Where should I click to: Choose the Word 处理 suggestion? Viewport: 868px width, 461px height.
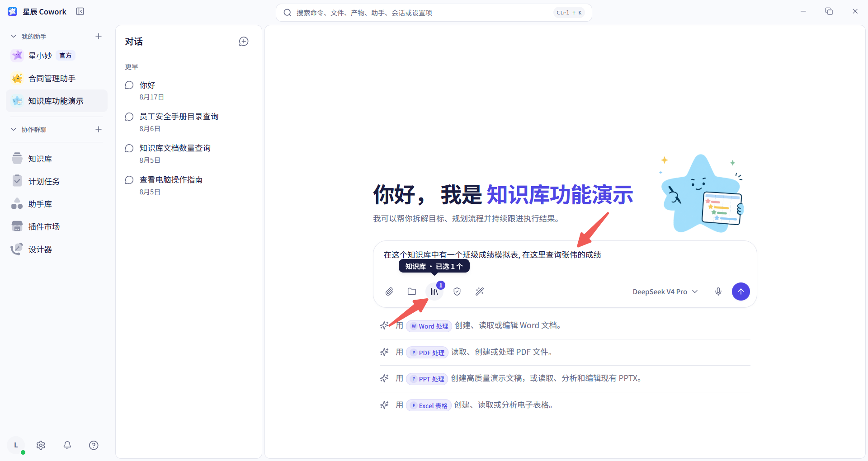429,326
